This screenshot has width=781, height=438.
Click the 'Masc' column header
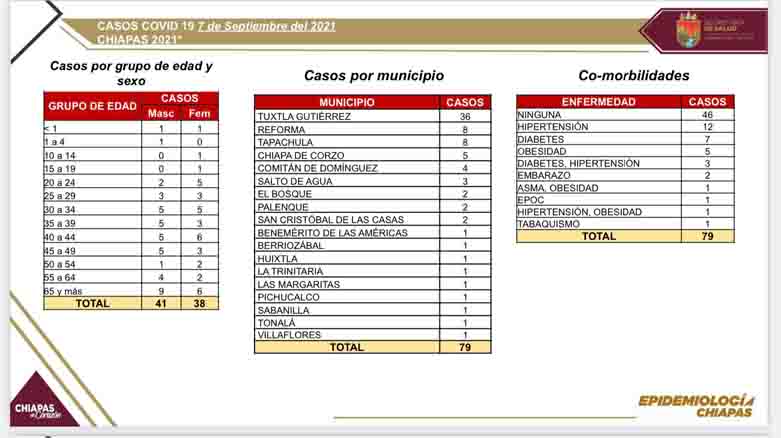click(161, 114)
